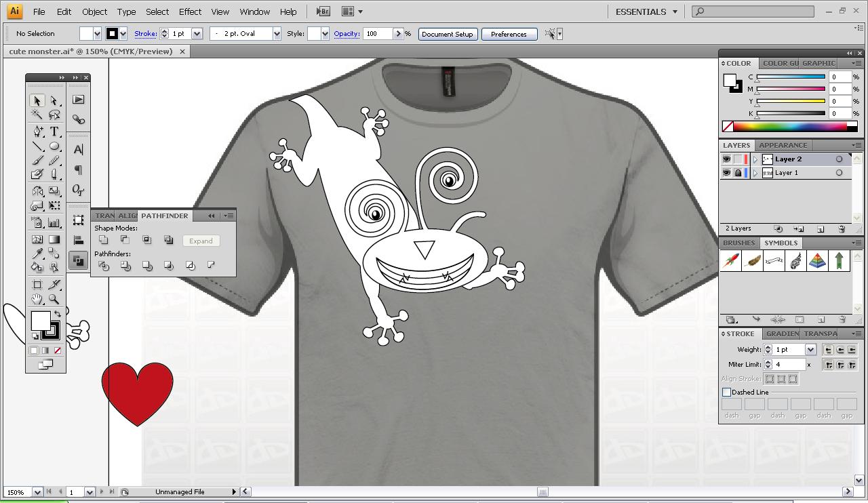
Task: Select the Free Transform tool
Action: coord(54,205)
